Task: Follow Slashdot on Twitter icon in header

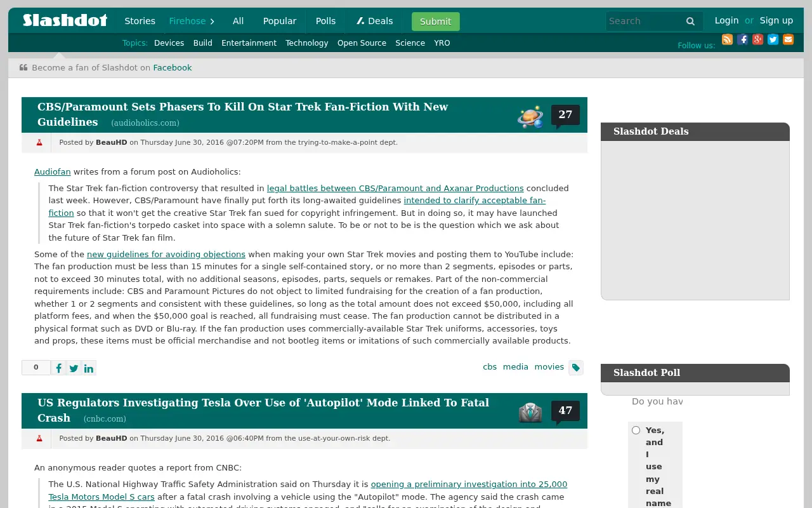Action: [773, 39]
